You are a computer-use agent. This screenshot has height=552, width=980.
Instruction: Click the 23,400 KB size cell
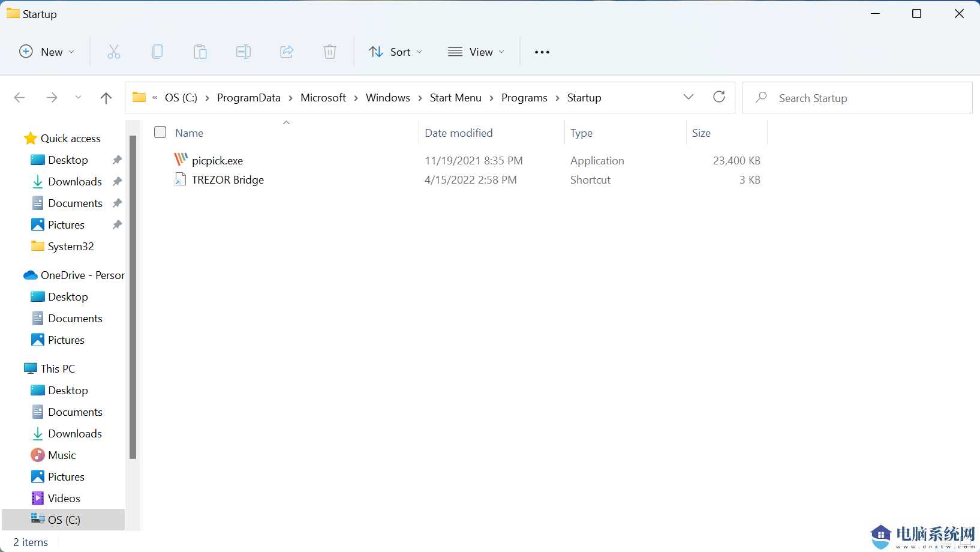736,161
